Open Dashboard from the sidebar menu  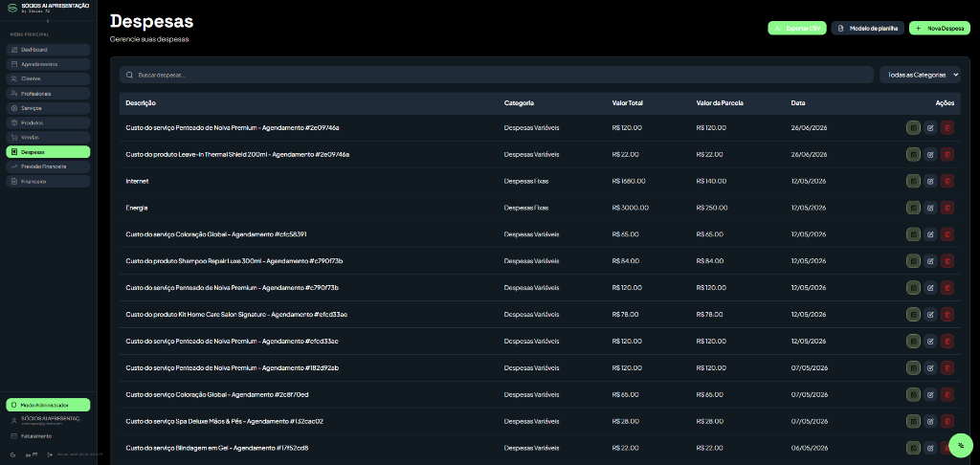click(48, 50)
